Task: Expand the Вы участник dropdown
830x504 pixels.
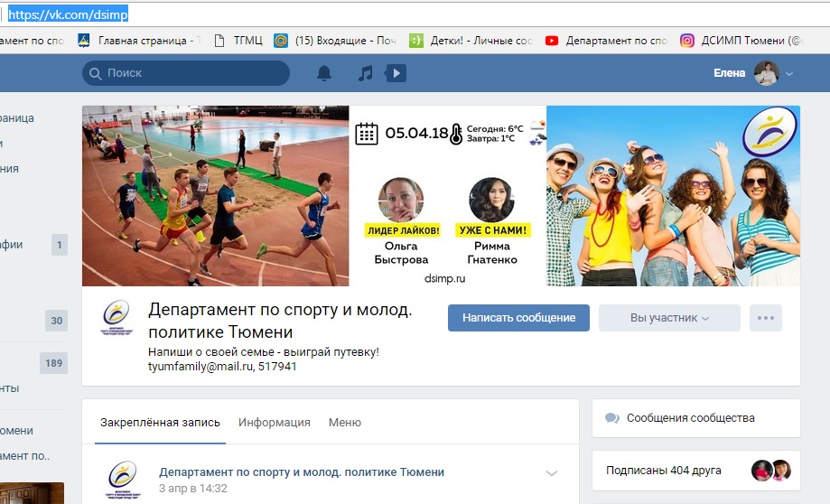Action: click(x=669, y=318)
